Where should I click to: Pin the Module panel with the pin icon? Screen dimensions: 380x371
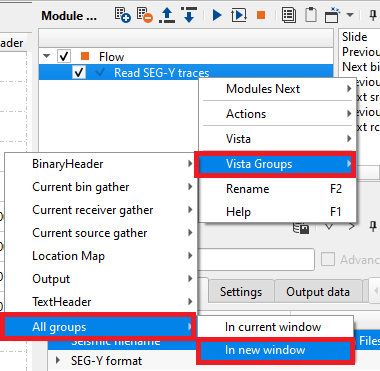click(373, 15)
